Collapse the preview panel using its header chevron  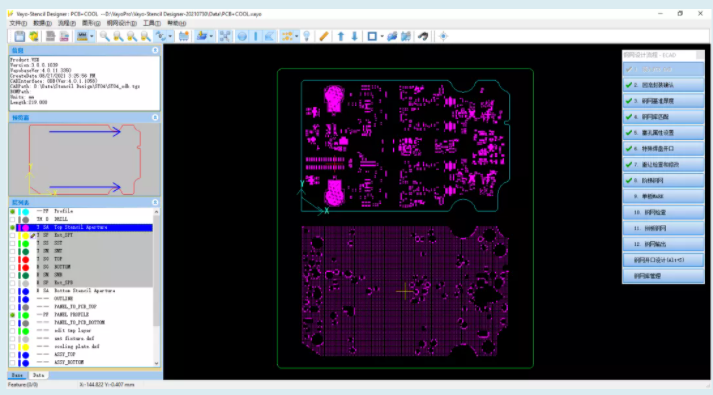[x=155, y=117]
